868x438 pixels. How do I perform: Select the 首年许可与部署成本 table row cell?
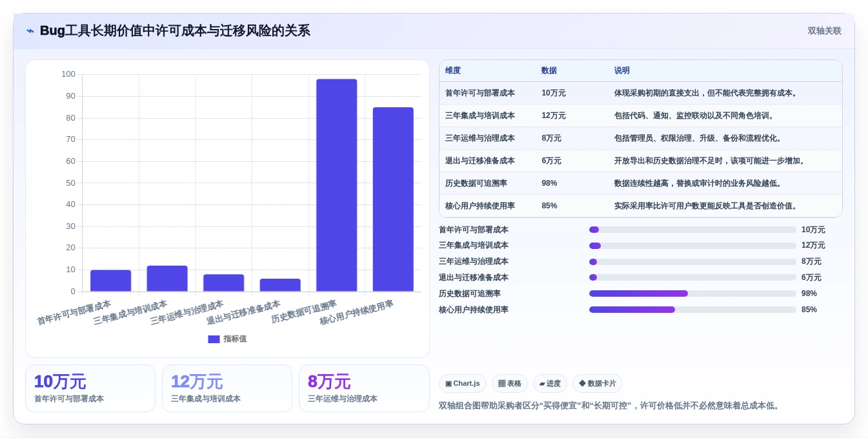pyautogui.click(x=480, y=93)
